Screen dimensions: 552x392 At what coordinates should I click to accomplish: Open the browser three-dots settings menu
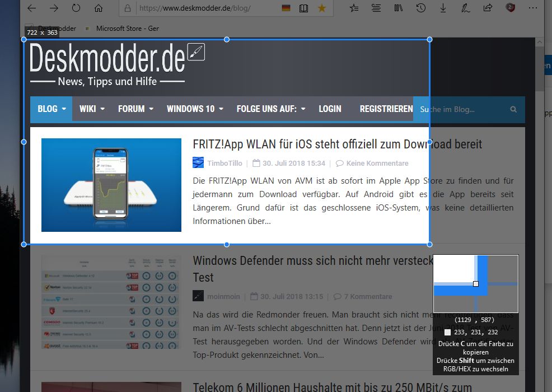533,8
